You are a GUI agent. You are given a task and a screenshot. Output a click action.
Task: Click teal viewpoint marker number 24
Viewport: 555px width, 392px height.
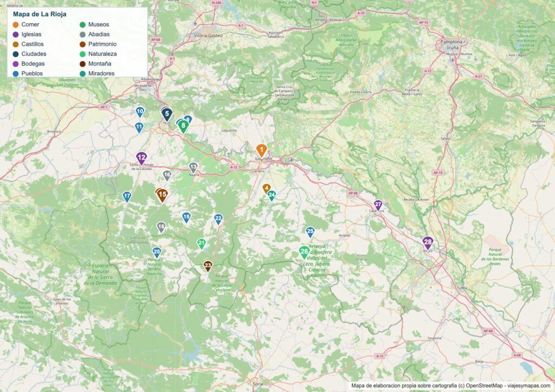coord(272,196)
